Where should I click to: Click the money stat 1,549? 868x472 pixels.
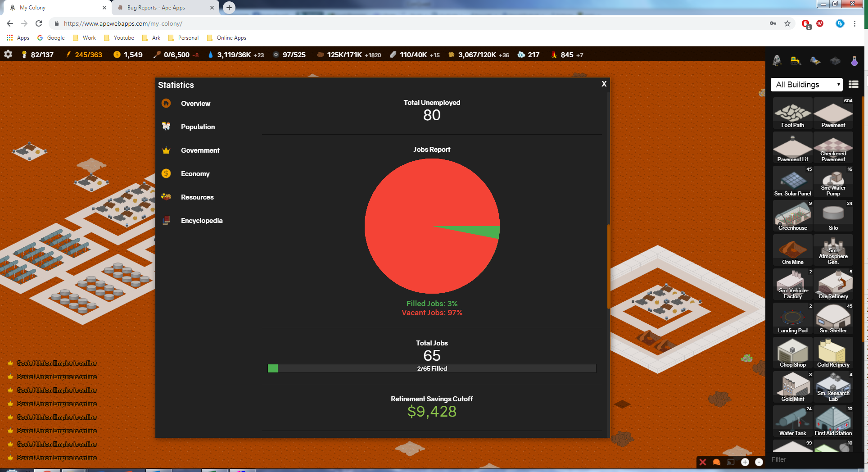click(128, 54)
